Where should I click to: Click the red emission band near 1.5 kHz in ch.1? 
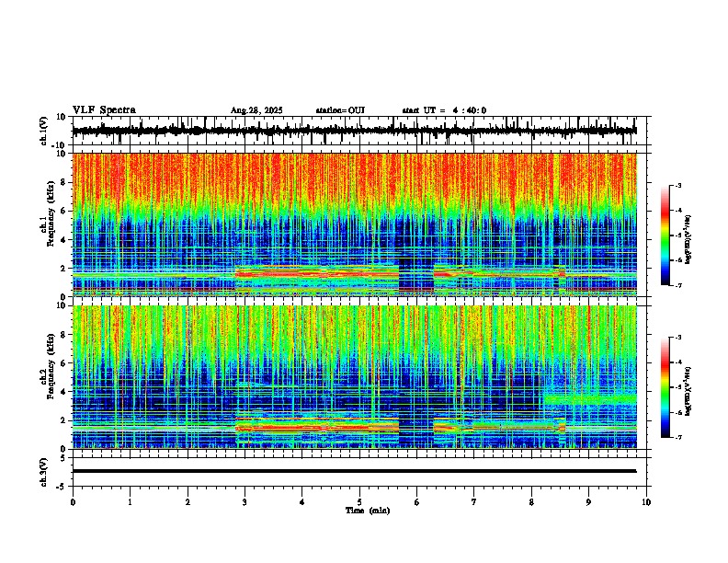317,274
